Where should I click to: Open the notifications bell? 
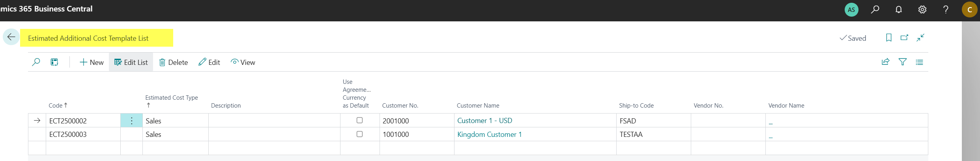[x=899, y=9]
